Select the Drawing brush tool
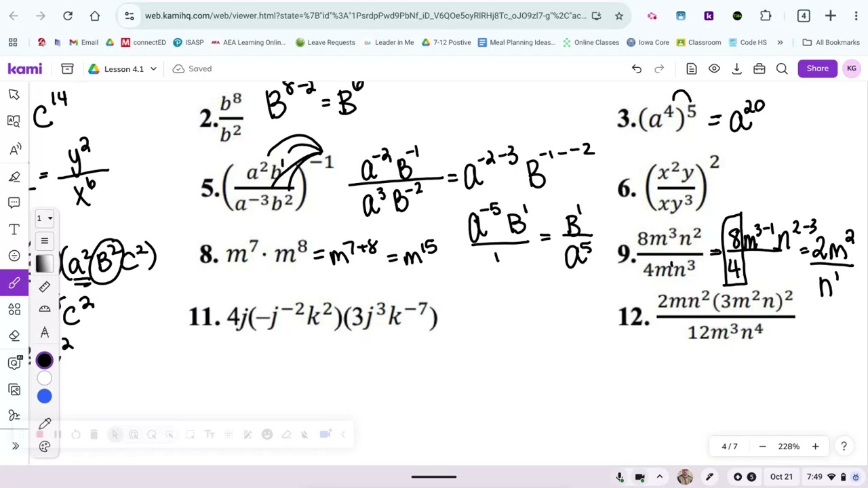 pos(14,283)
